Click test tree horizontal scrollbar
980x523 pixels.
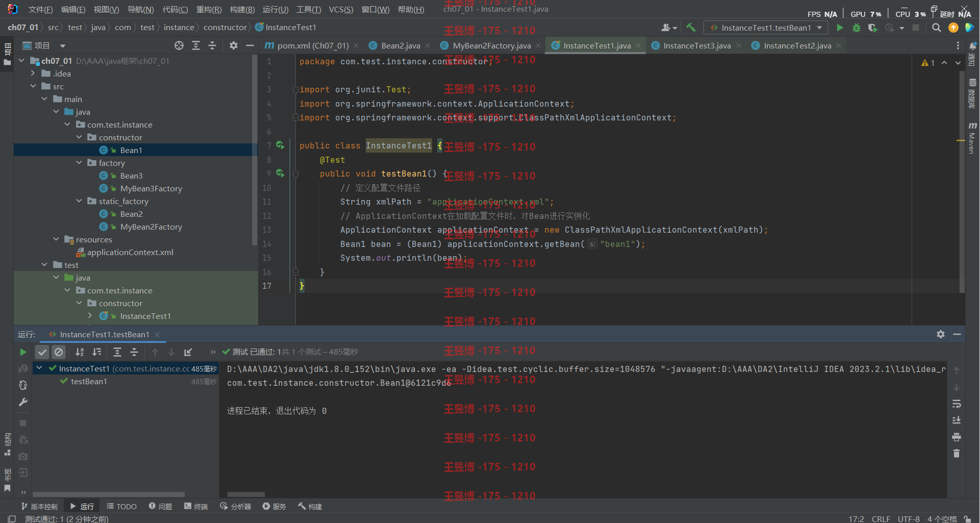tap(109, 494)
